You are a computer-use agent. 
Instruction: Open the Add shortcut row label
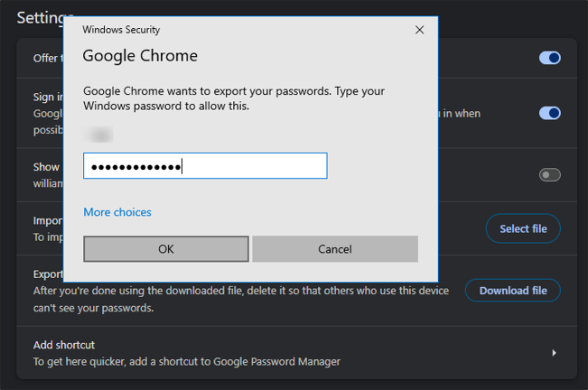coord(64,345)
